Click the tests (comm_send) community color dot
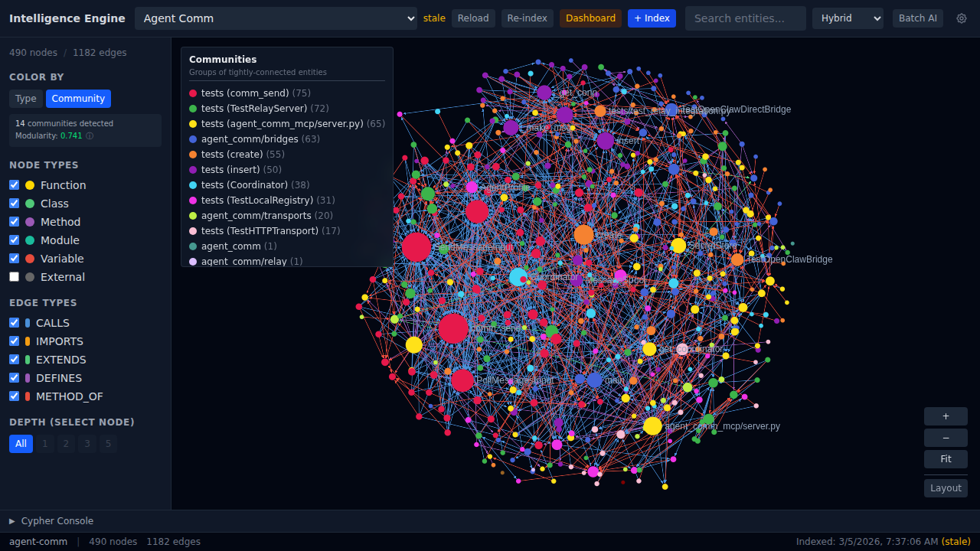The image size is (980, 551). click(x=192, y=93)
